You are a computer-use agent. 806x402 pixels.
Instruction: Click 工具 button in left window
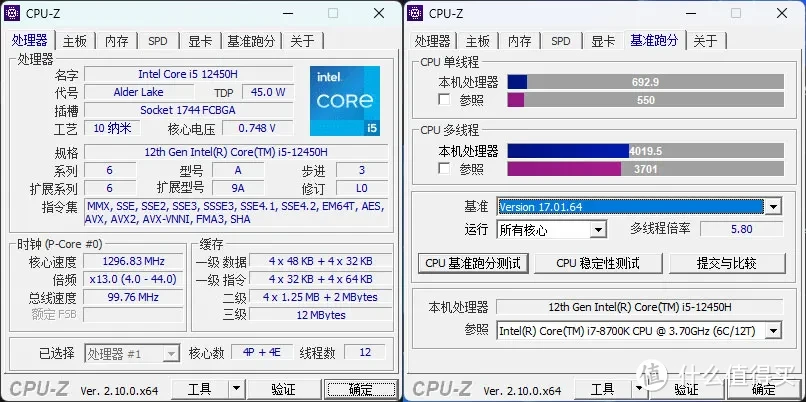coord(200,389)
